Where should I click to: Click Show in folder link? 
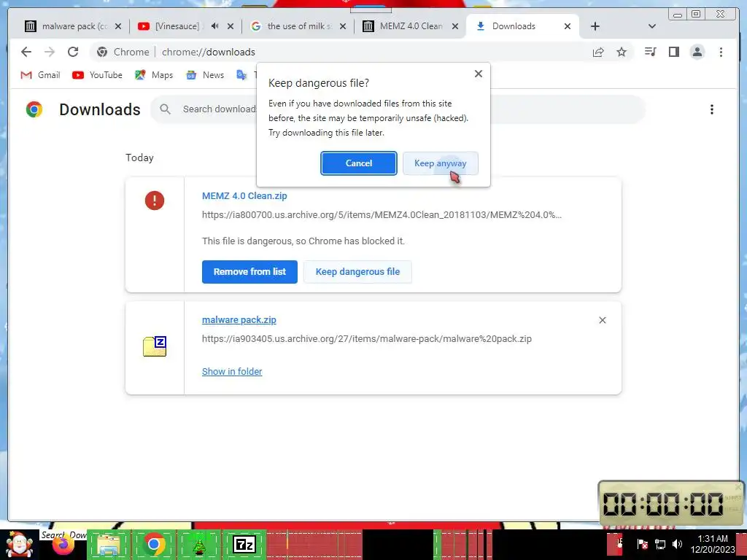[232, 371]
